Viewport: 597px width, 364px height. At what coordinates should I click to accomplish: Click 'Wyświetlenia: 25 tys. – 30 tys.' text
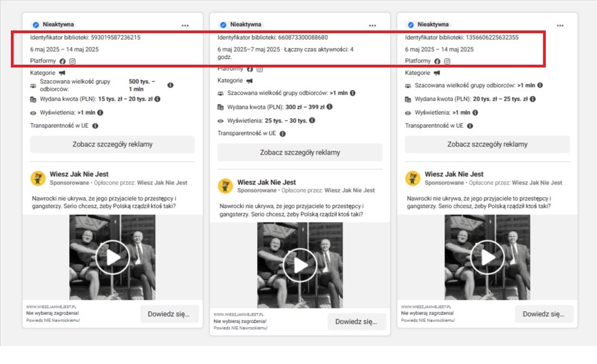point(267,121)
